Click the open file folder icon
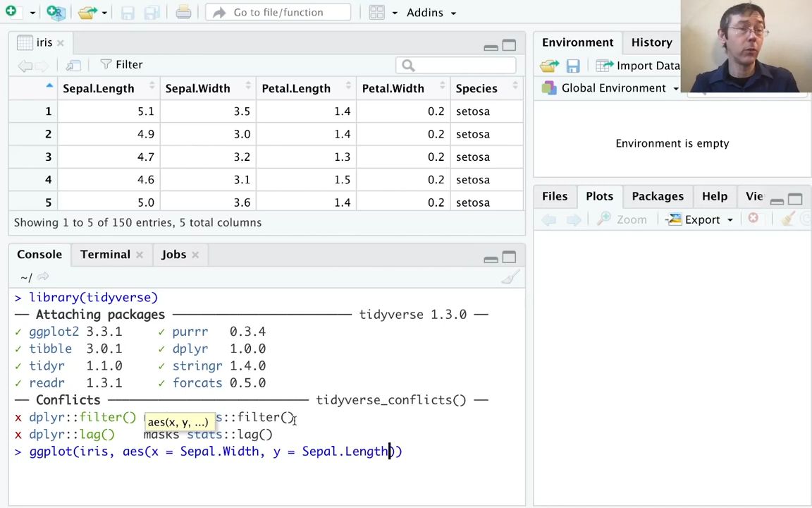The height and width of the screenshot is (508, 812). (87, 12)
